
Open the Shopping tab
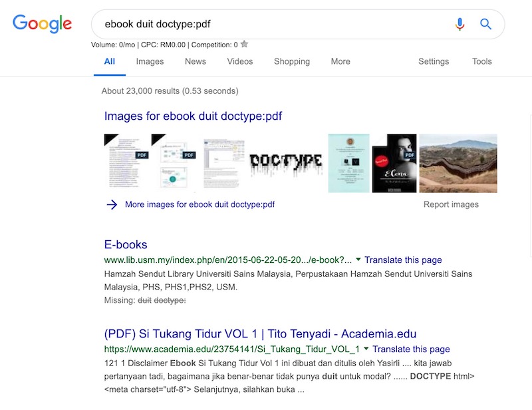(x=292, y=61)
